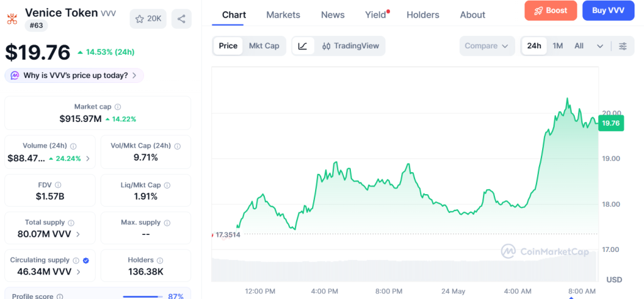Click the 136.38K holders value
Screen dimensions: 644x299
146,271
